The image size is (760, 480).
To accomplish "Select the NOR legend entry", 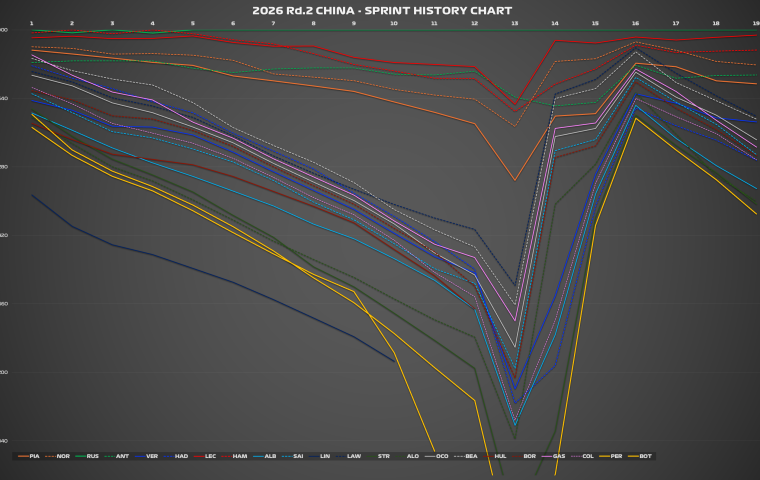I will click(x=64, y=456).
